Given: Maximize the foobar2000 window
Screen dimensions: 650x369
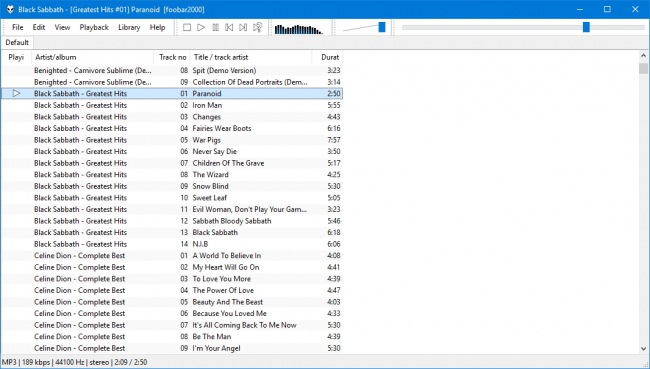Looking at the screenshot, I should tap(607, 9).
